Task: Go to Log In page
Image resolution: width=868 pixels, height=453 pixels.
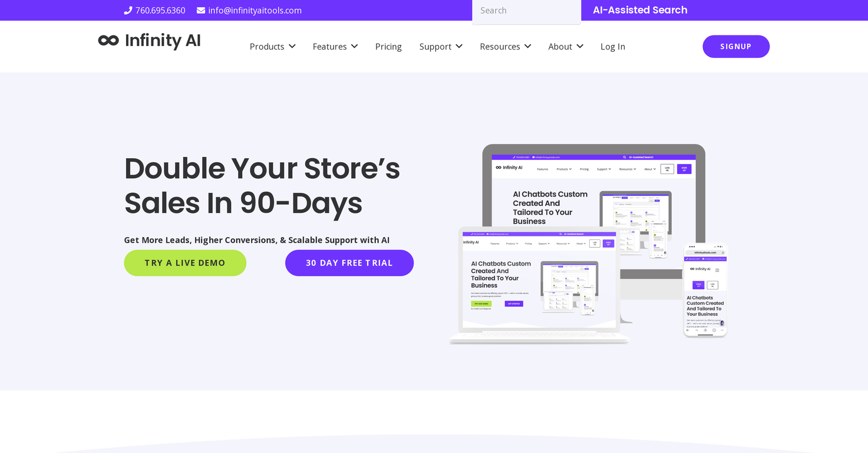Action: (612, 47)
